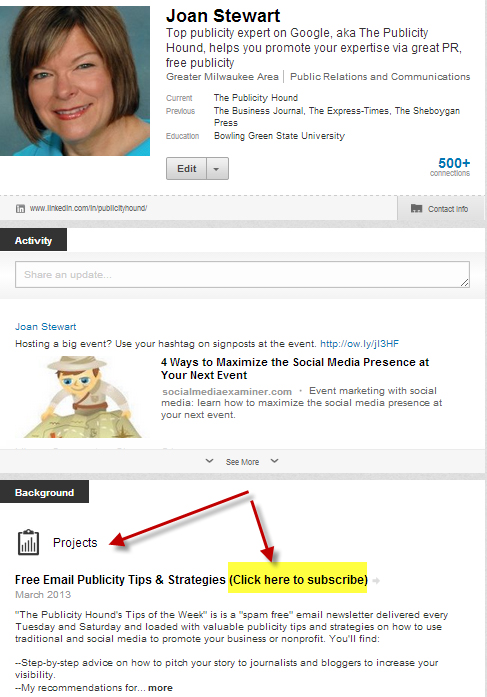Click the Edit profile button
The width and height of the screenshot is (487, 697).
pos(186,168)
